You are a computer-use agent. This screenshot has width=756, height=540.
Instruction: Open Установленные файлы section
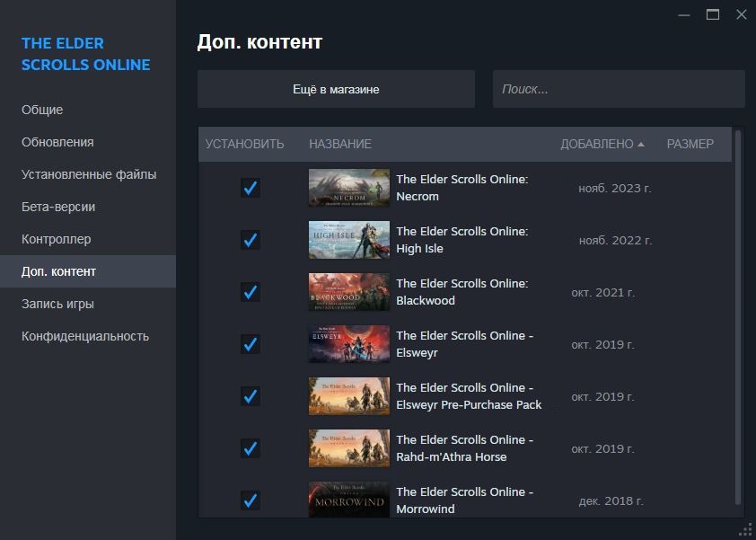coord(88,174)
